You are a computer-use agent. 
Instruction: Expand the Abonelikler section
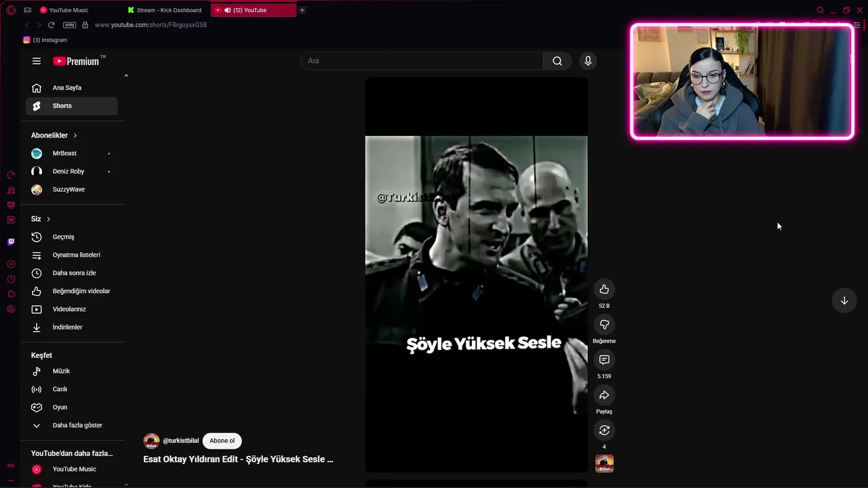[54, 135]
